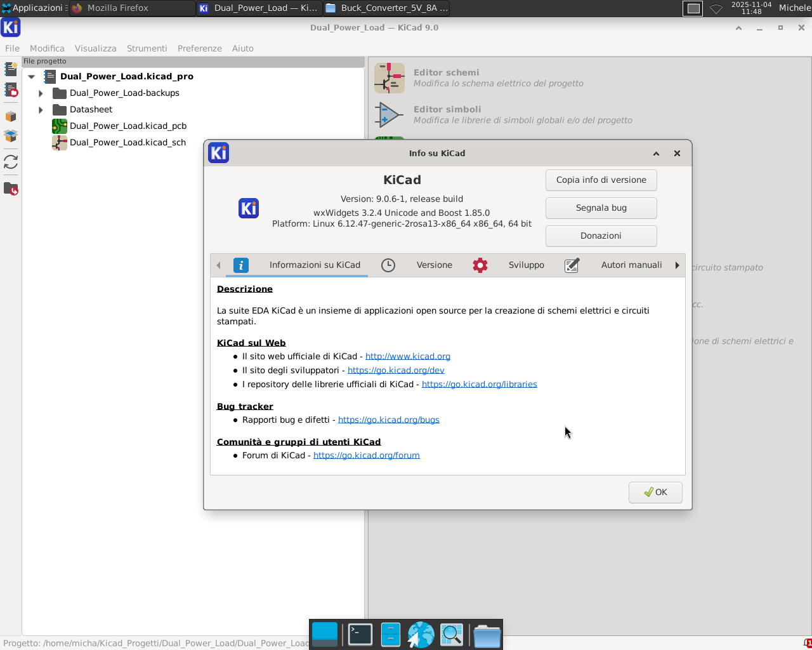Image resolution: width=812 pixels, height=650 pixels.
Task: Click the KiCad logo in the Info dialog title bar
Action: tap(218, 153)
